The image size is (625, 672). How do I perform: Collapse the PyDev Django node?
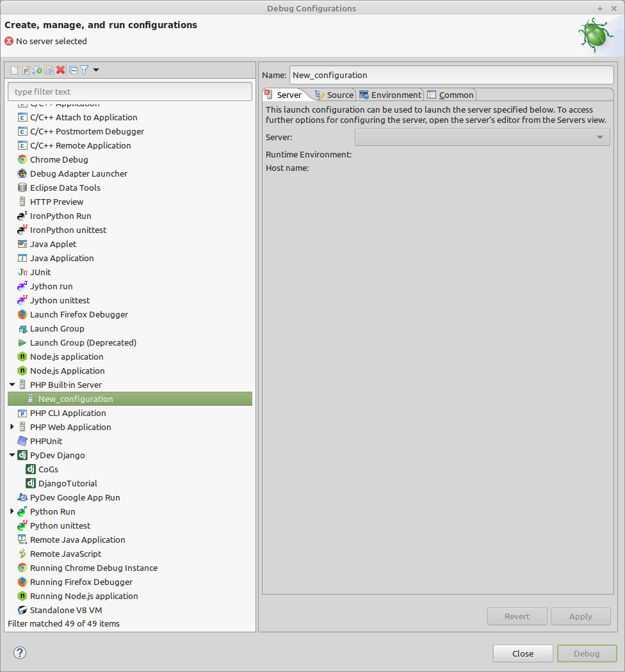[12, 454]
